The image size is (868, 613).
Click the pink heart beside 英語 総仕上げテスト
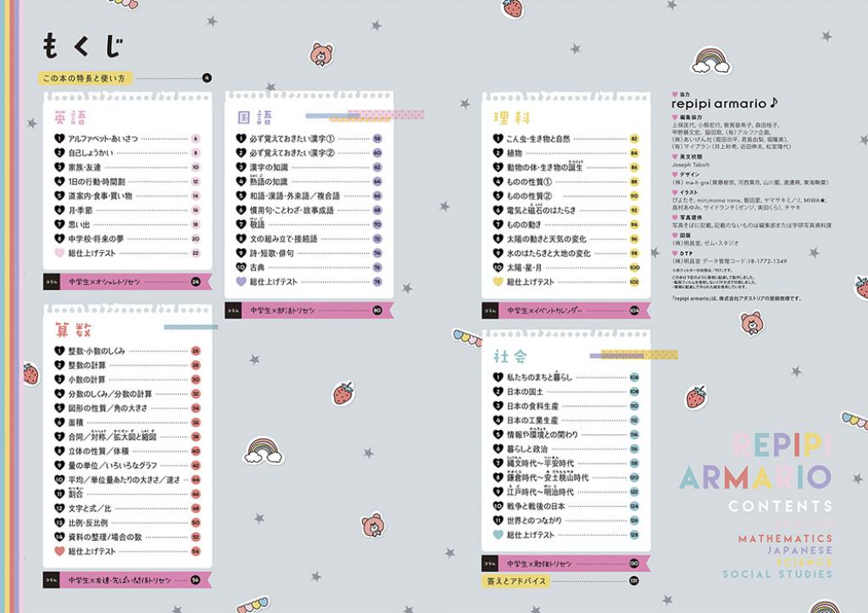(59, 253)
